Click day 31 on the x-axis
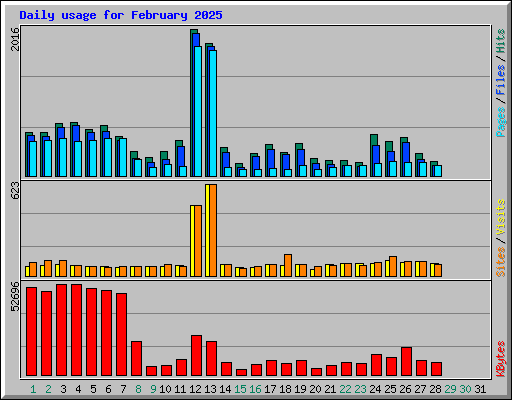The height and width of the screenshot is (400, 512). [480, 389]
